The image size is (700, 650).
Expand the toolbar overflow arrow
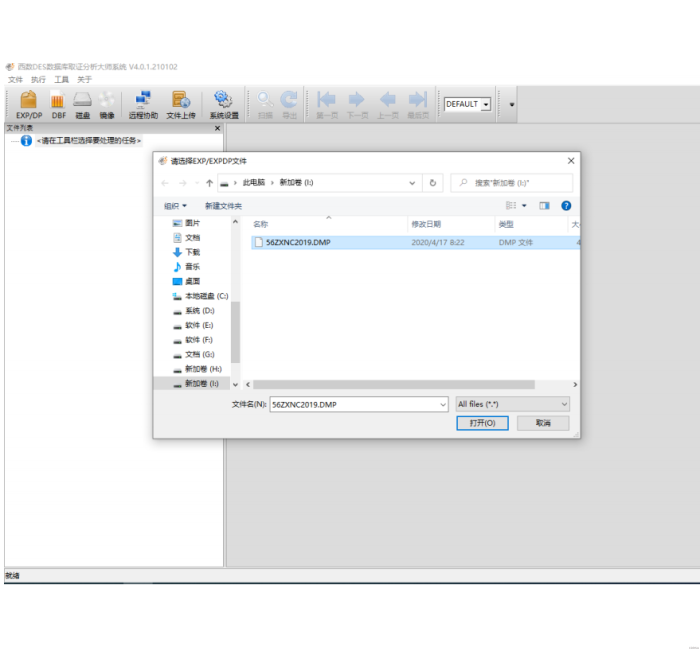pyautogui.click(x=512, y=104)
